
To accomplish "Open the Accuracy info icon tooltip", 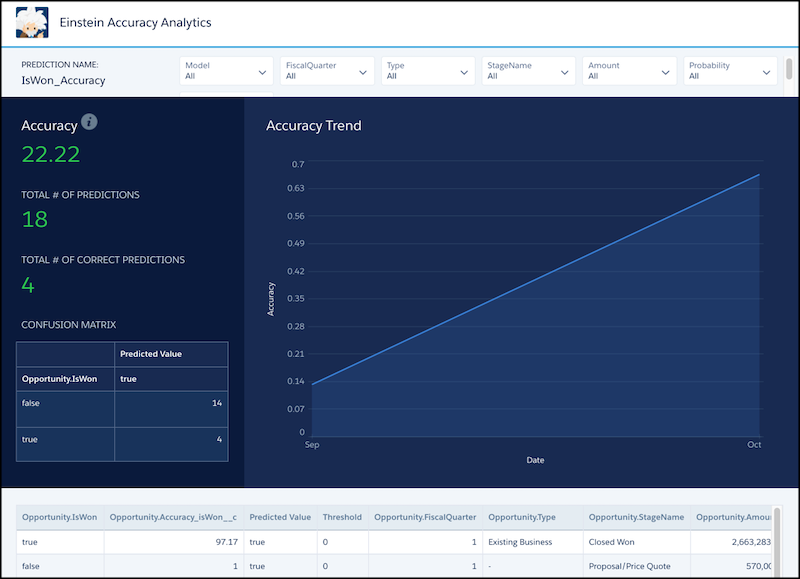I will pyautogui.click(x=89, y=122).
